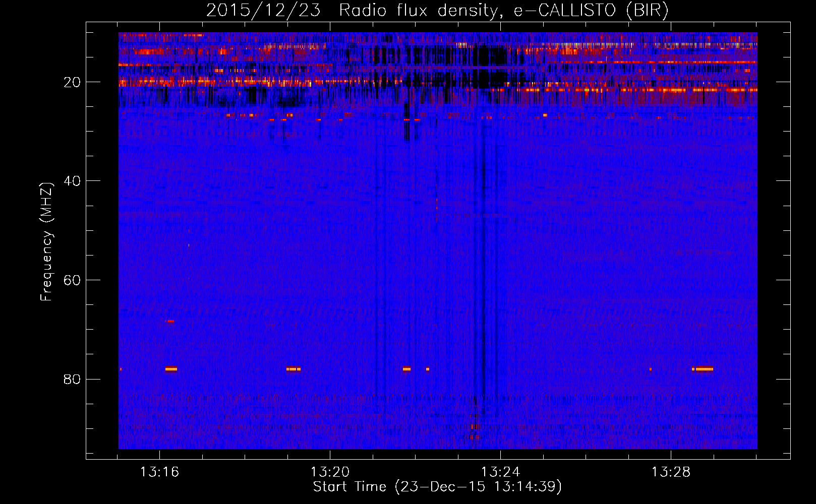The width and height of the screenshot is (816, 504).
Task: Click the plot title '2015/12/23 Radio flux density'
Action: click(x=437, y=10)
